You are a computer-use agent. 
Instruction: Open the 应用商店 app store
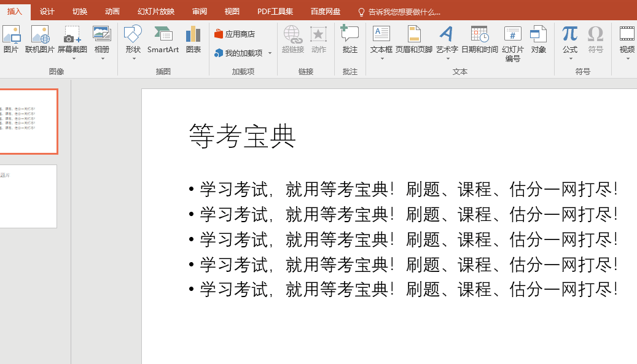click(235, 34)
